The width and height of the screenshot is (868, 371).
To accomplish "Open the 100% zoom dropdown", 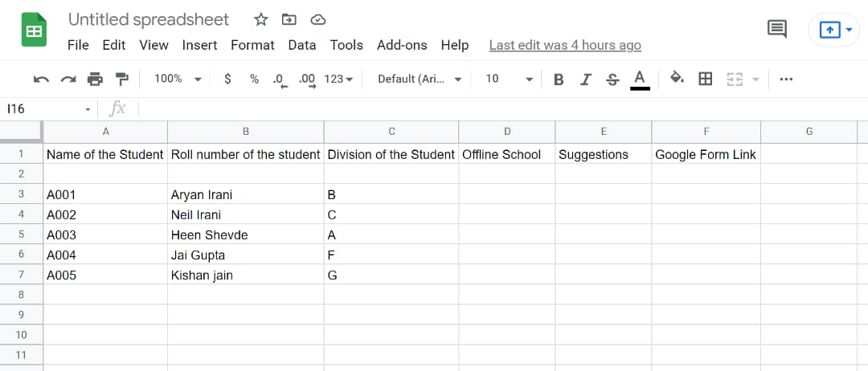I will (x=178, y=79).
